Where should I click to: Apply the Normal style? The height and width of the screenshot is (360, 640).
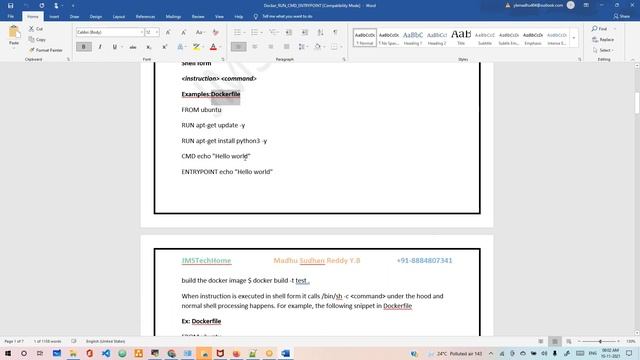point(364,38)
